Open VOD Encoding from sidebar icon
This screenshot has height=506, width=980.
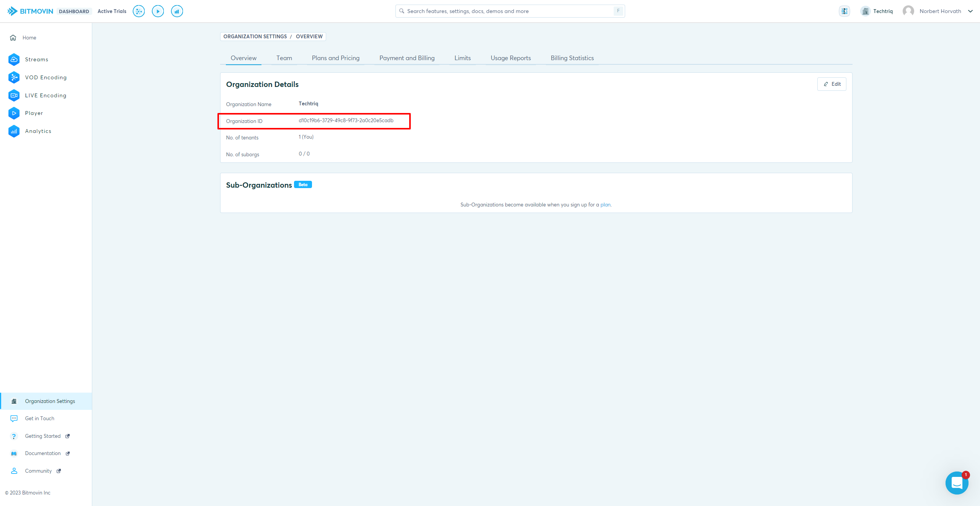pos(14,77)
